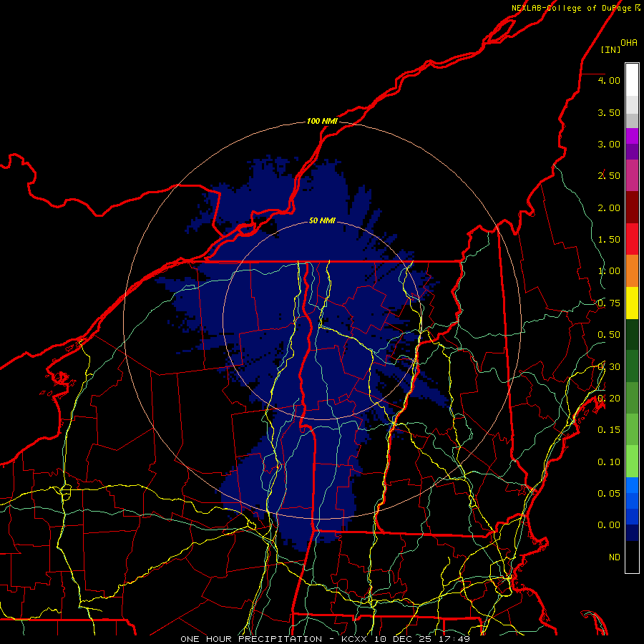Click the 100 NMI range ring label
This screenshot has width=644, height=644.
[x=323, y=121]
